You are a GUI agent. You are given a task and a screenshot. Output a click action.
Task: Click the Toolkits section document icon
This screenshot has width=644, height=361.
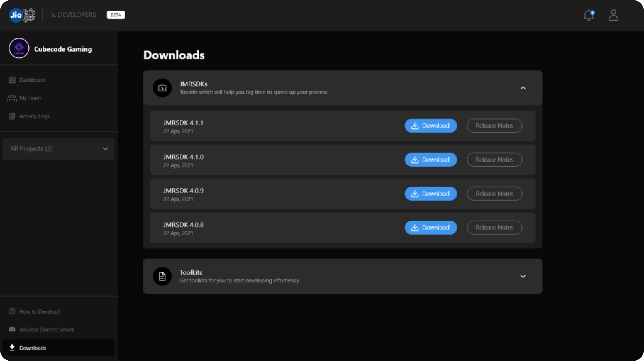(x=162, y=276)
